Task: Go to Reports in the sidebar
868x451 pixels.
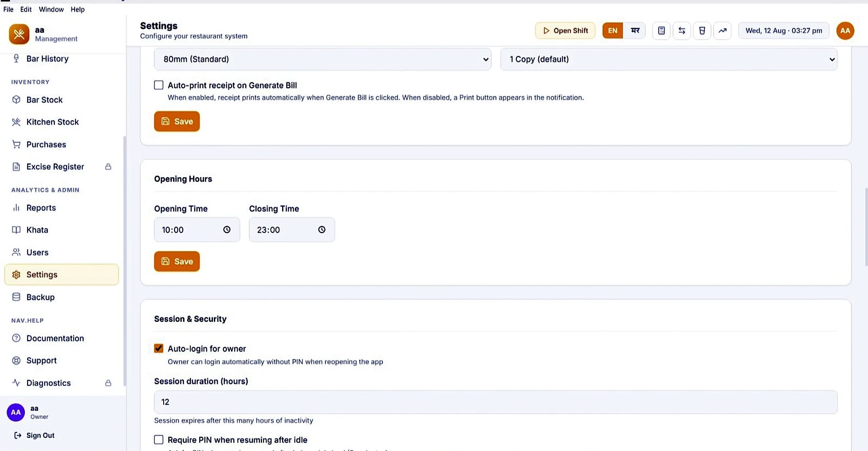Action: point(61,208)
